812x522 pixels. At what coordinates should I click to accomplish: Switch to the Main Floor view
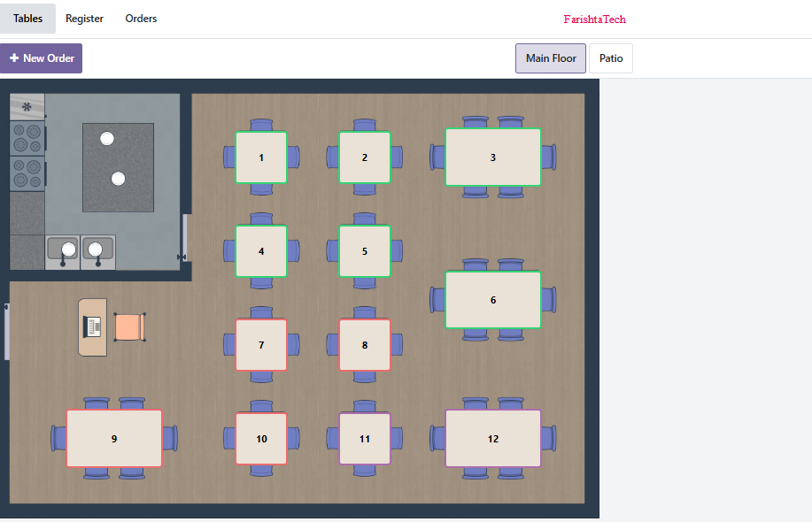[x=551, y=58]
